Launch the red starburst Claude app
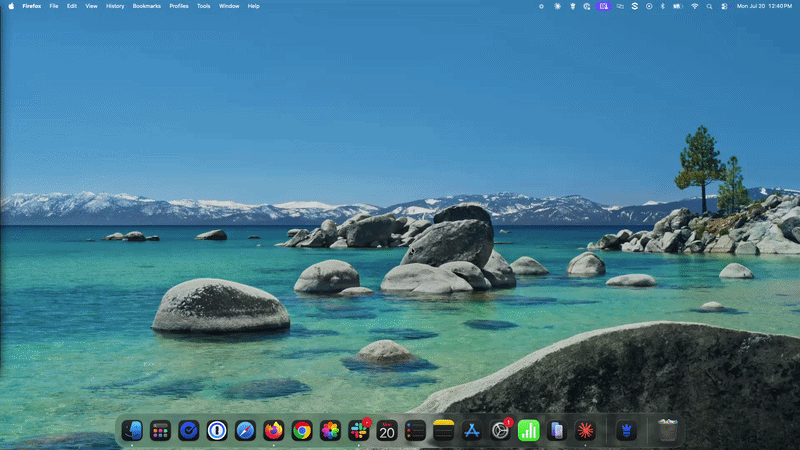 tap(585, 431)
